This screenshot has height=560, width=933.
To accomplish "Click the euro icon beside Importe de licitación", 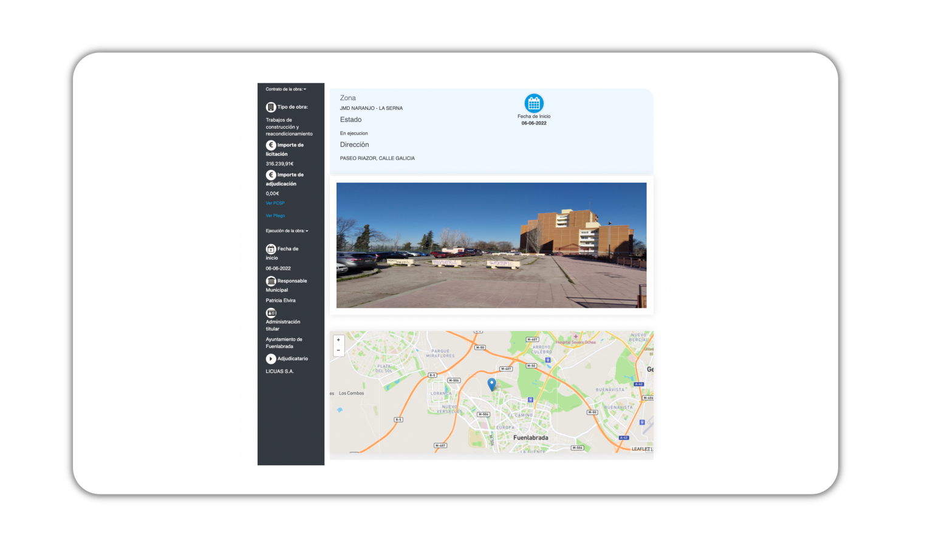I will [271, 145].
